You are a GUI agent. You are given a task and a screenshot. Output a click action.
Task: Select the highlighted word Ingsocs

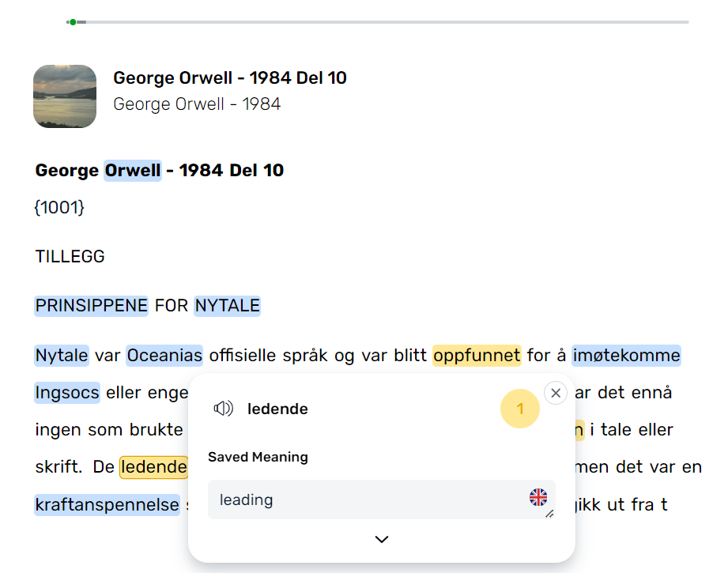[67, 392]
